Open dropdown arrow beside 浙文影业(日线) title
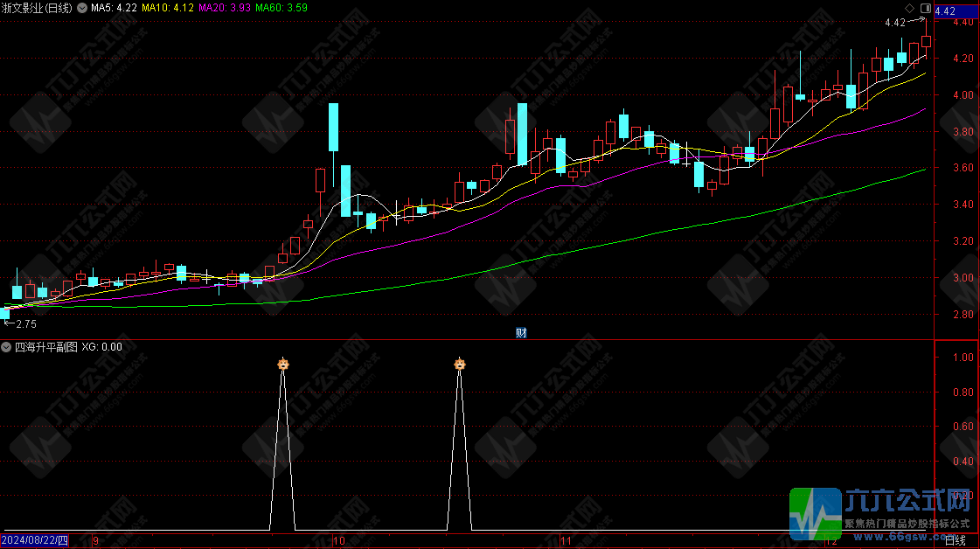The image size is (980, 549). pos(82,7)
